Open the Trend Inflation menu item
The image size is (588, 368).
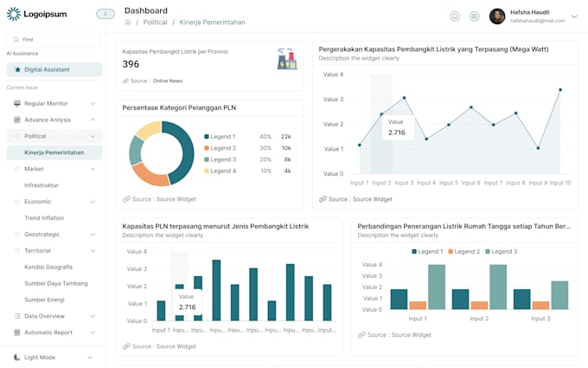[x=44, y=218]
